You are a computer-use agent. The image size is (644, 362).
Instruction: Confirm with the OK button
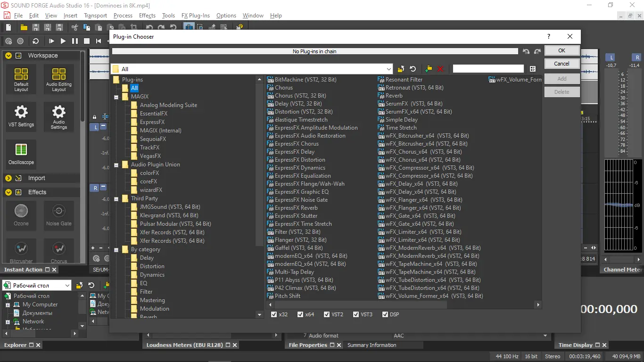[561, 50]
